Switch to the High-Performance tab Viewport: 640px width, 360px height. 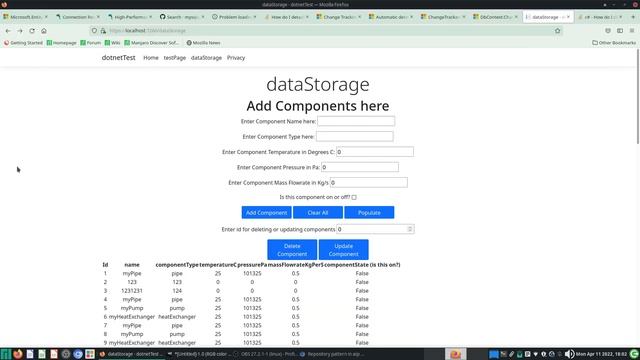[130, 17]
